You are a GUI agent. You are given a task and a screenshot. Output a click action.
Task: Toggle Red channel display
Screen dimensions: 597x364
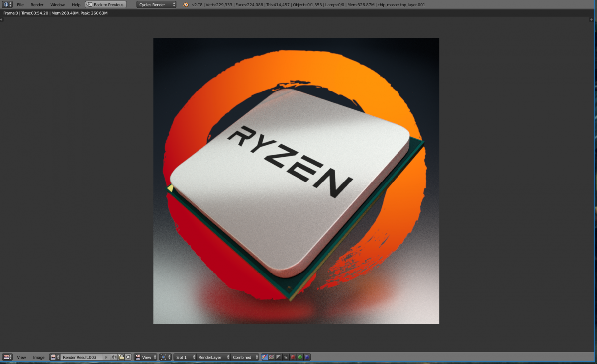point(293,357)
